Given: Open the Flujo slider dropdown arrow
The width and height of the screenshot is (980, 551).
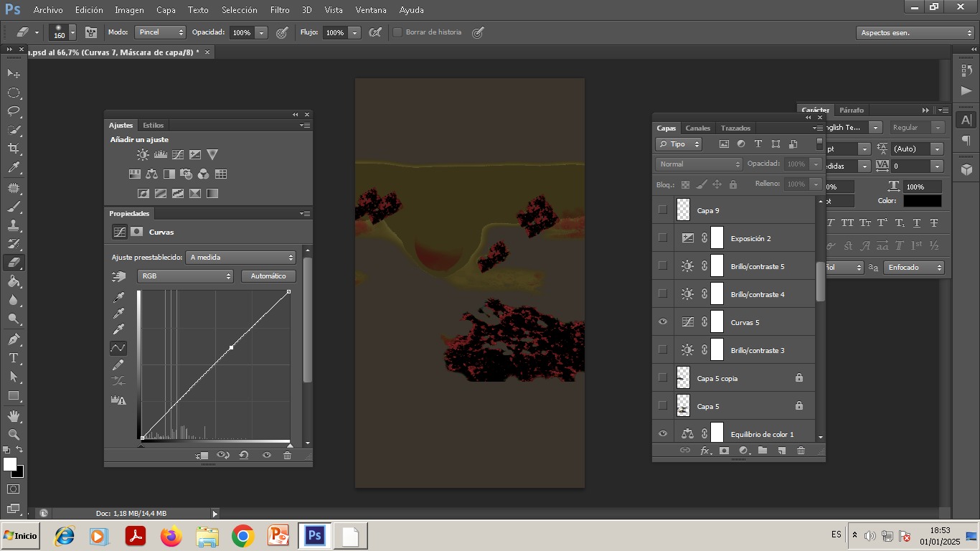Looking at the screenshot, I should tap(354, 33).
